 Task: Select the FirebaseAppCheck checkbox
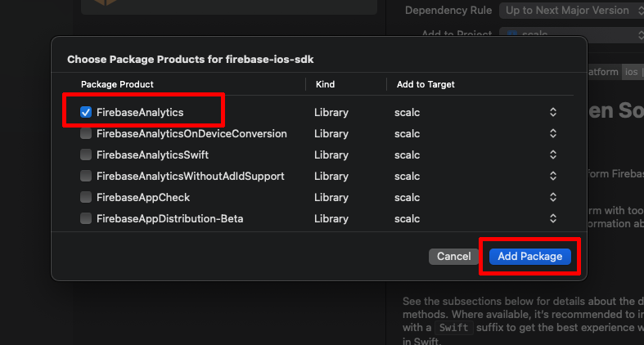(86, 197)
